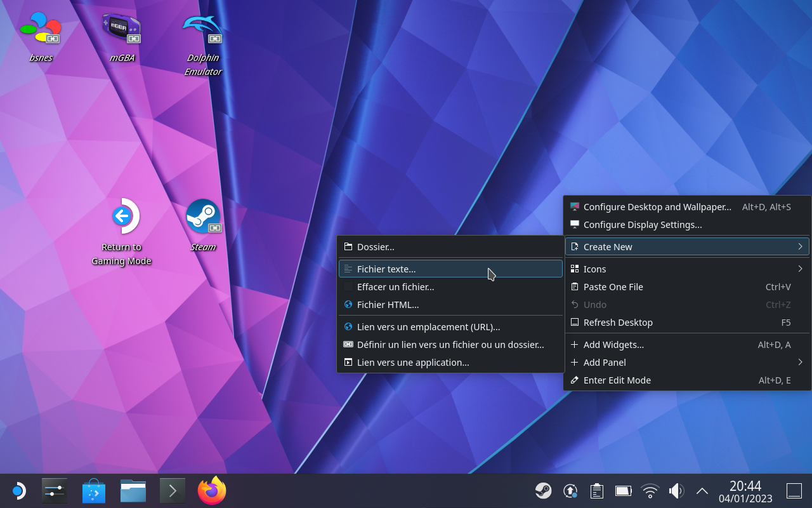Open the volume control in system tray
This screenshot has height=508, width=812.
(x=676, y=491)
